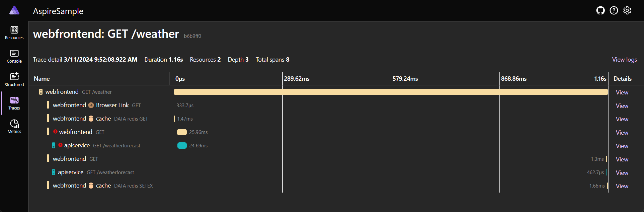Open the settings gear icon
Viewport: 644px width, 212px height.
tap(627, 11)
